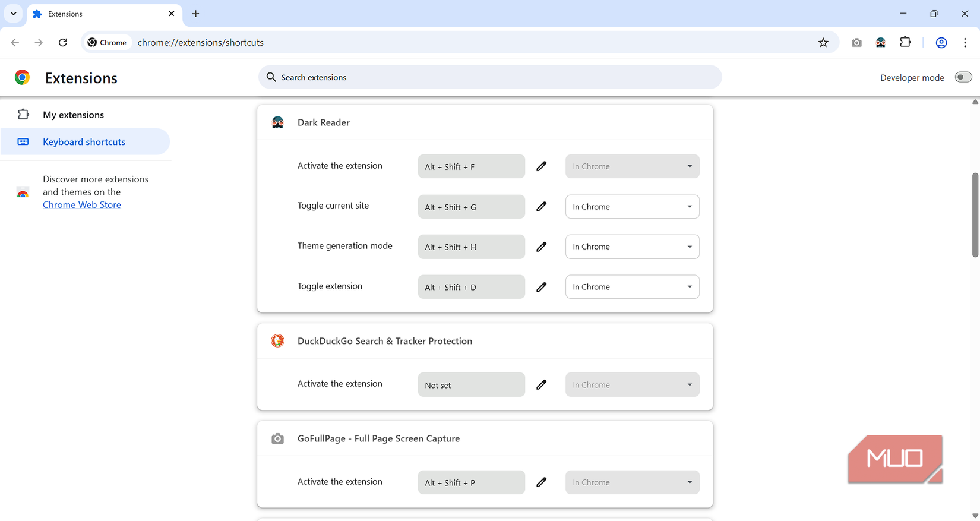Click the Theme generation mode label
This screenshot has width=980, height=521.
[x=345, y=246]
